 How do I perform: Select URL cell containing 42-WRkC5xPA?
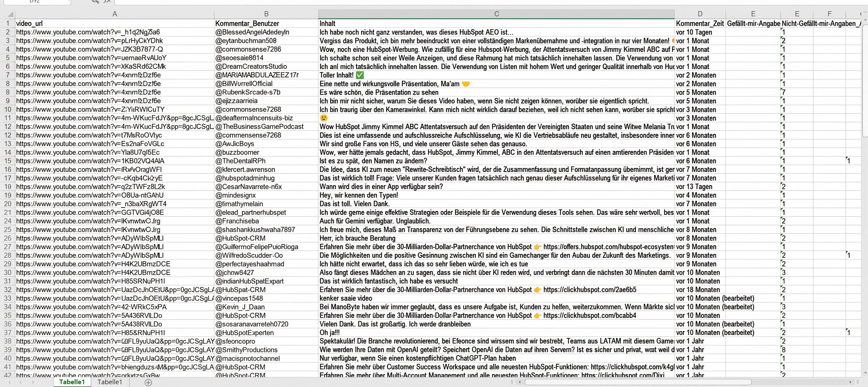[115, 307]
